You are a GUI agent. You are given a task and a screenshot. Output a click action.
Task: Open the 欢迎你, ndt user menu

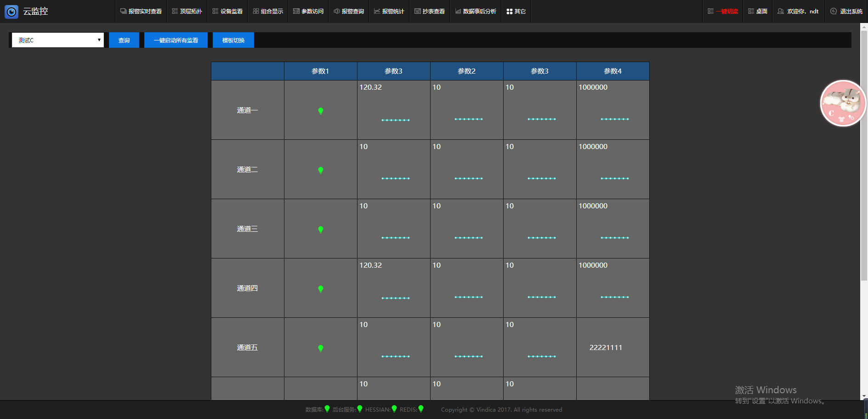coord(798,11)
